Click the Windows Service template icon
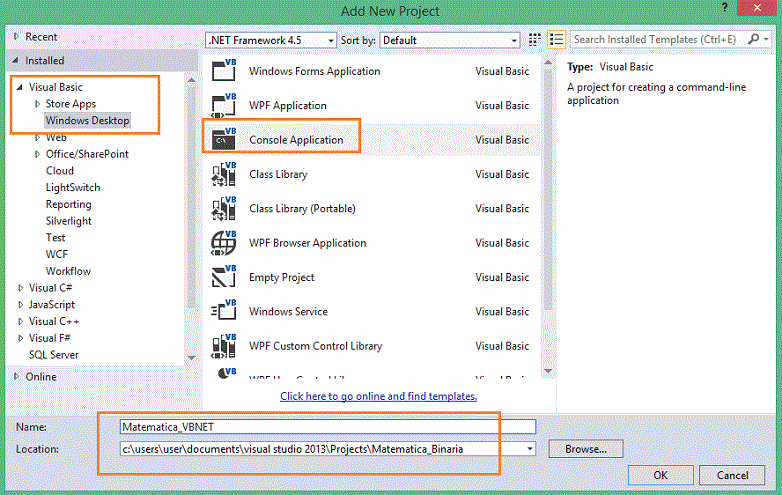 point(224,311)
